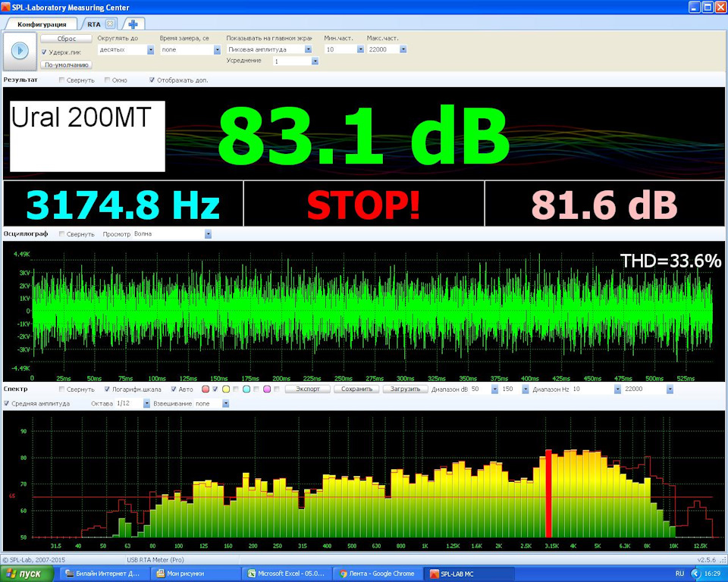Toggle the Удерж.пик peak hold checkbox

point(44,52)
